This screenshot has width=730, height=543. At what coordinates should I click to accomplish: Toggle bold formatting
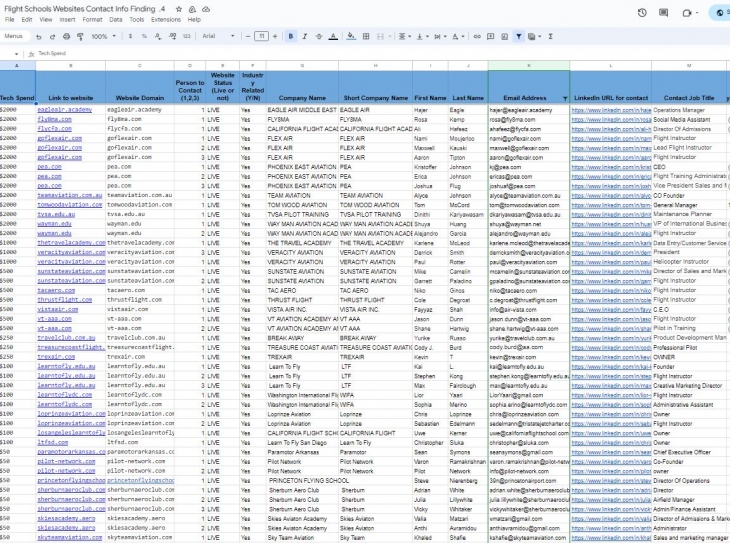tap(291, 36)
